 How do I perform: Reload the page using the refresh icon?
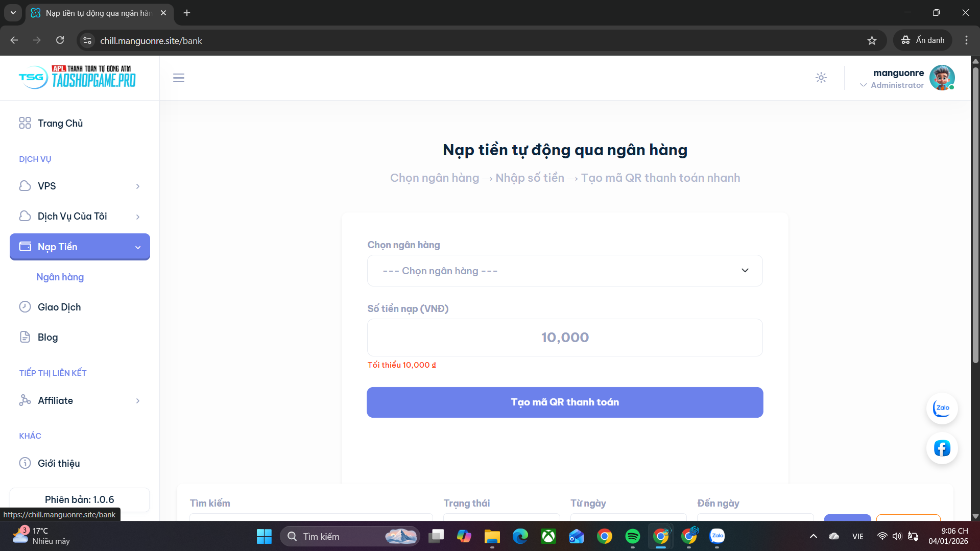click(60, 40)
